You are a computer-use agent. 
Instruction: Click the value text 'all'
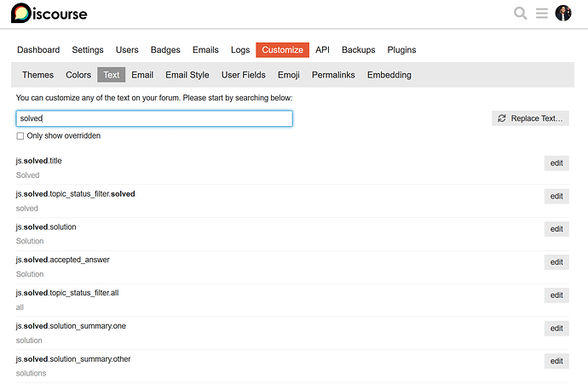click(20, 307)
